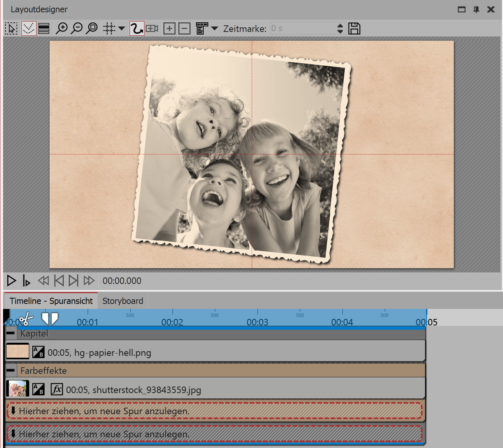Collapse the Farbeffekte track group
This screenshot has width=503, height=448.
tap(11, 370)
